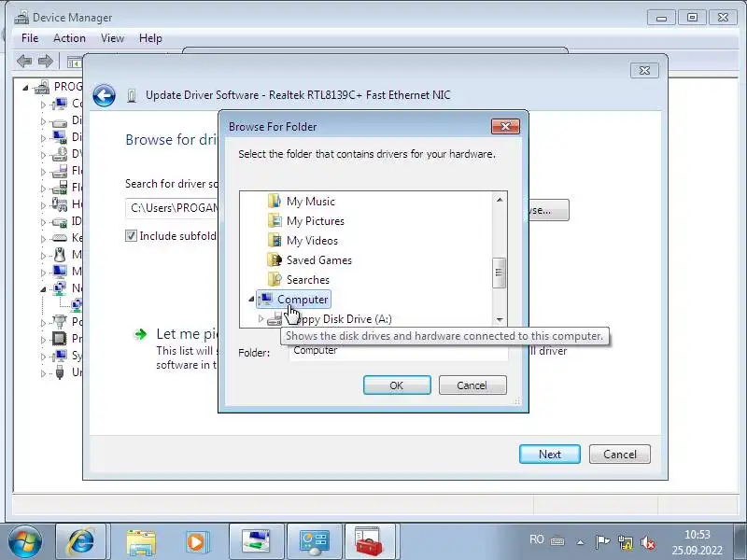747x560 pixels.
Task: Select the My Videos folder icon
Action: point(275,240)
